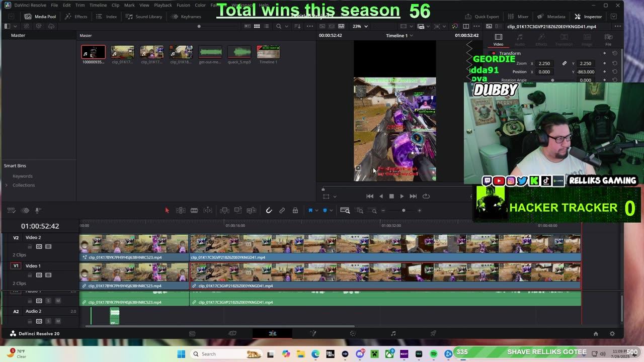Adjust the timeline zoom slider handle
644x362 pixels.
click(404, 211)
